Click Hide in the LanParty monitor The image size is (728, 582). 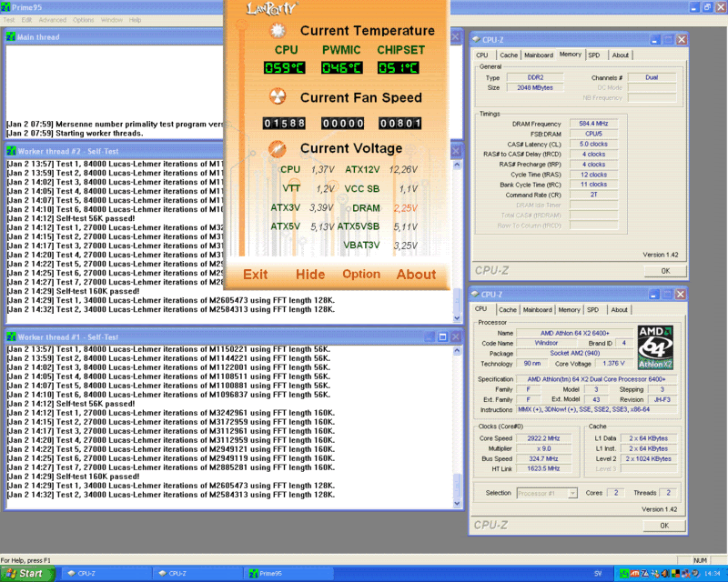pyautogui.click(x=310, y=275)
